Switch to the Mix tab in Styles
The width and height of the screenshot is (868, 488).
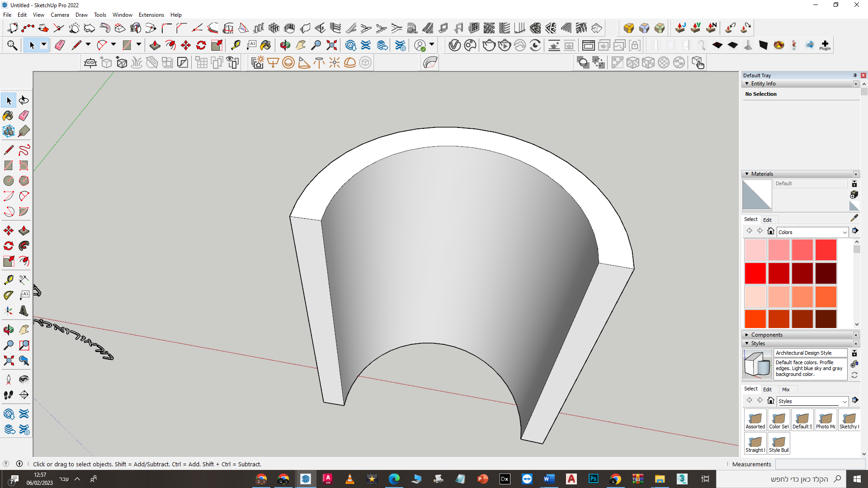pyautogui.click(x=786, y=389)
